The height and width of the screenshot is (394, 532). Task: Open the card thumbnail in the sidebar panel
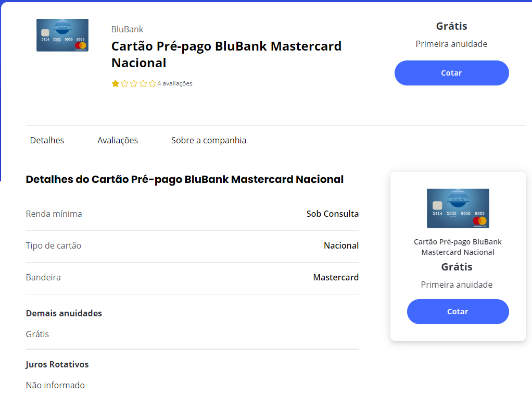pyautogui.click(x=458, y=208)
